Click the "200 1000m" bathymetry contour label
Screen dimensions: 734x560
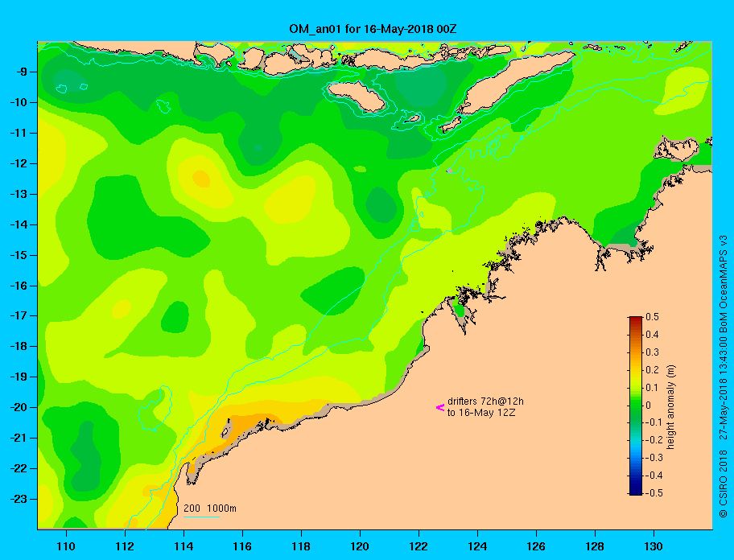(210, 508)
